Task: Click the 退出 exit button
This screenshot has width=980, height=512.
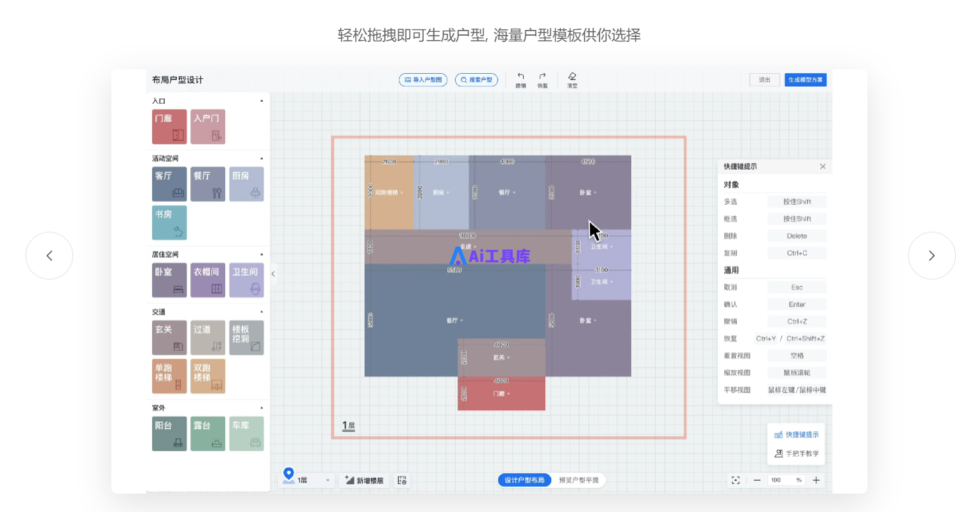Action: pos(764,80)
